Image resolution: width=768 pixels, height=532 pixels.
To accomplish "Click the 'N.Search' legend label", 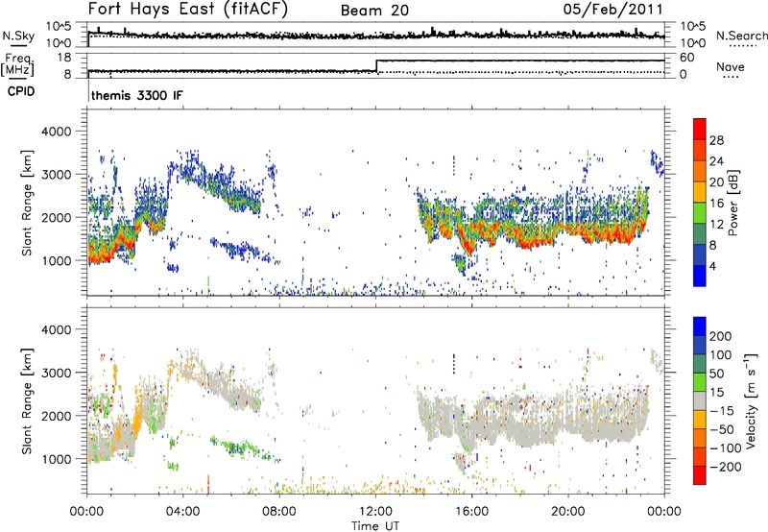I will [x=741, y=36].
